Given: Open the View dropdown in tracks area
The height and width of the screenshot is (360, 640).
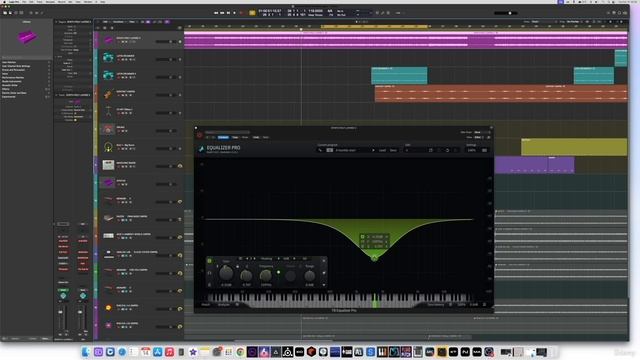Looking at the screenshot, I should click(x=133, y=22).
